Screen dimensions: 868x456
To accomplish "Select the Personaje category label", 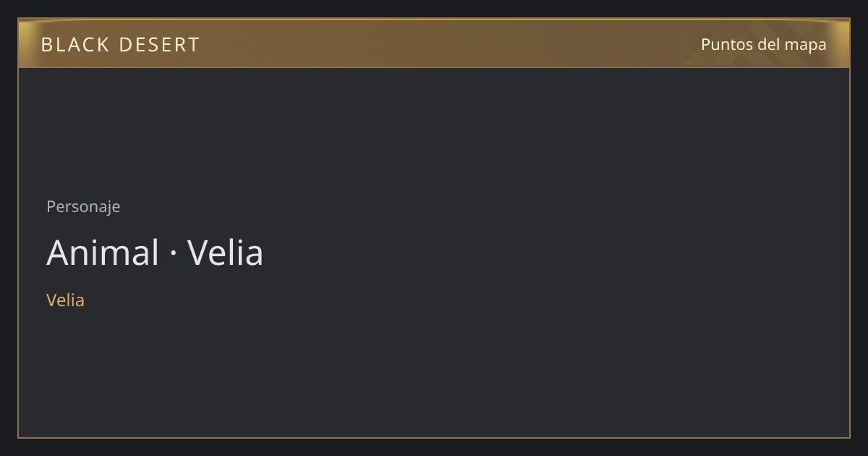I will 83,207.
